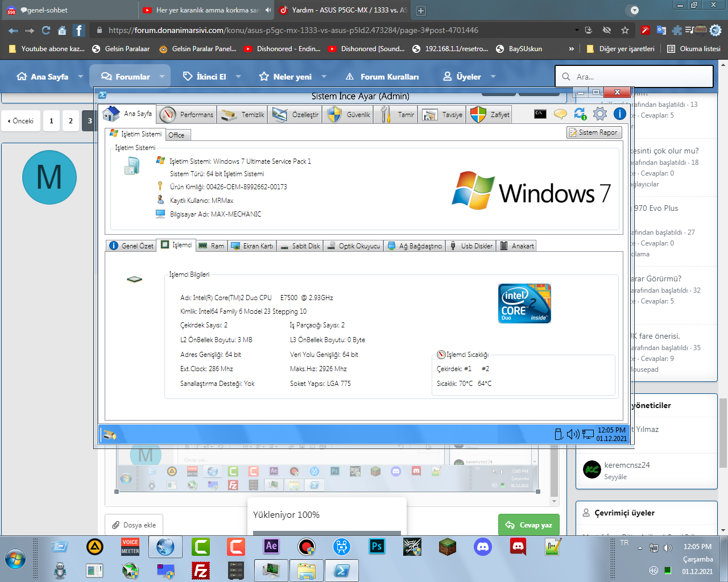728x582 pixels.
Task: Click in the Ara search field
Action: click(634, 76)
